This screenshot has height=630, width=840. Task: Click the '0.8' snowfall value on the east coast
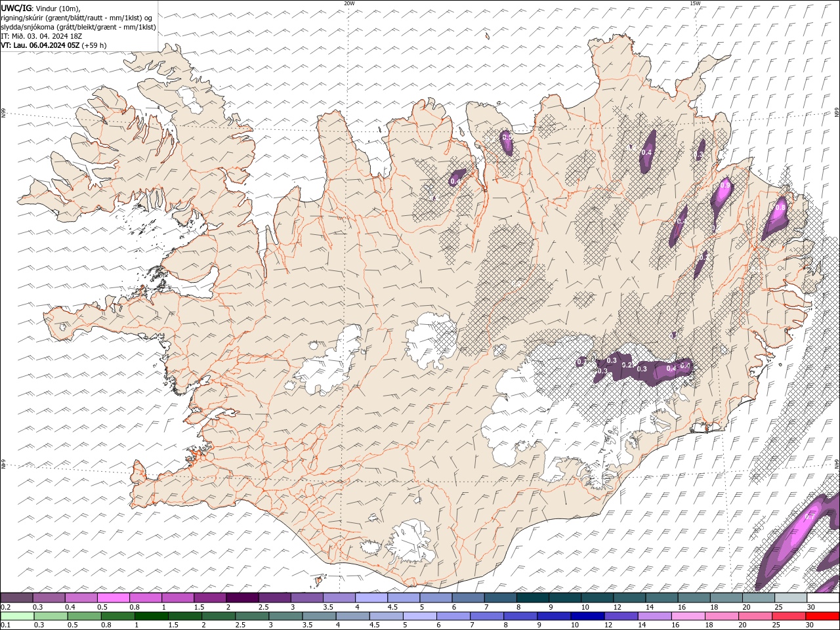tap(780, 207)
